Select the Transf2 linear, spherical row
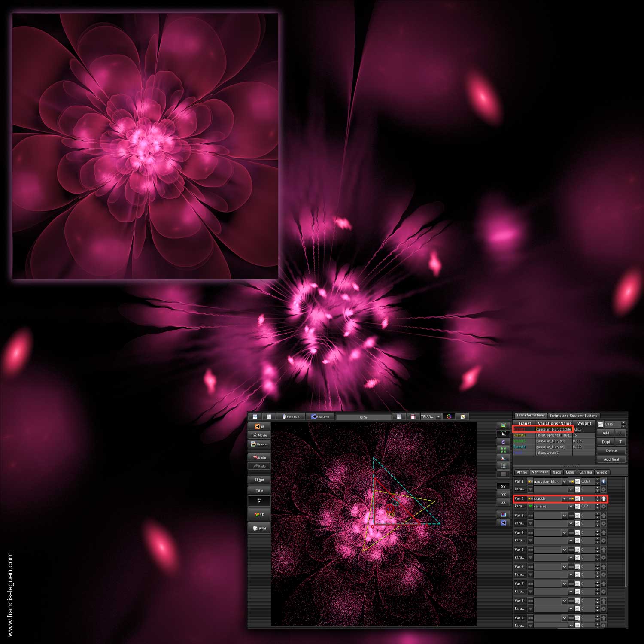The width and height of the screenshot is (644, 644). pos(554,435)
